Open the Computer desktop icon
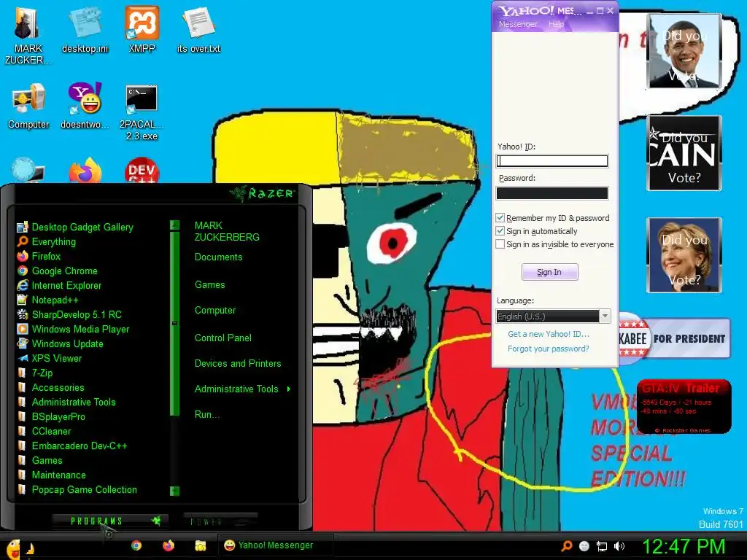 pyautogui.click(x=28, y=106)
